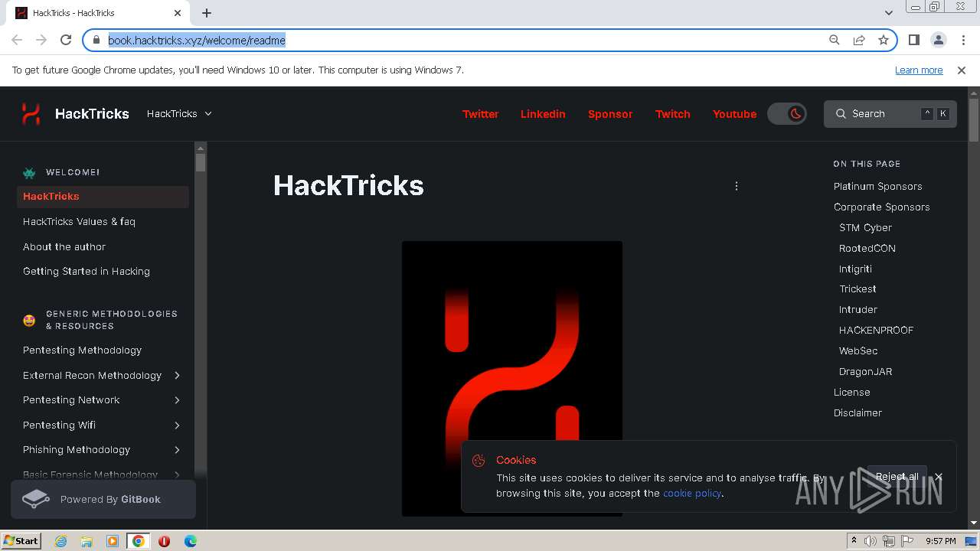The height and width of the screenshot is (551, 980).
Task: Reload the page
Action: (x=66, y=40)
